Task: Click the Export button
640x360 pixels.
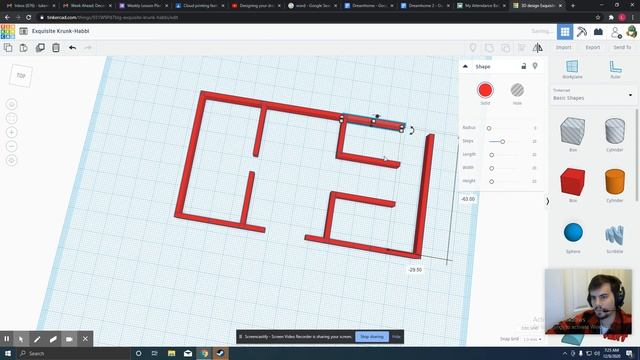Action: pyautogui.click(x=593, y=48)
